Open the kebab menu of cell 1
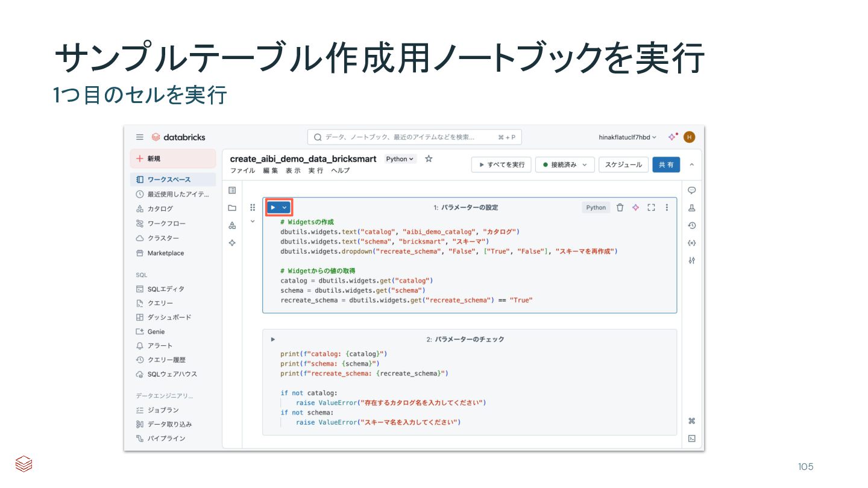The width and height of the screenshot is (868, 488). [x=667, y=207]
